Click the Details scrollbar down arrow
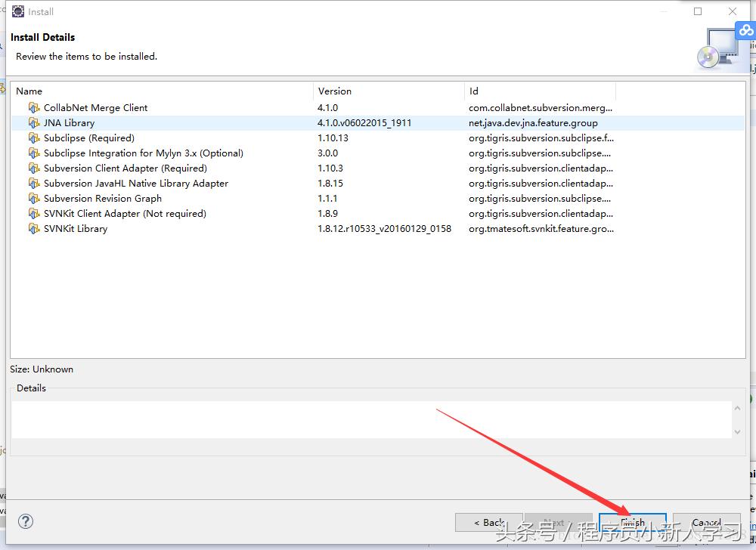Image resolution: width=756 pixels, height=550 pixels. click(736, 432)
